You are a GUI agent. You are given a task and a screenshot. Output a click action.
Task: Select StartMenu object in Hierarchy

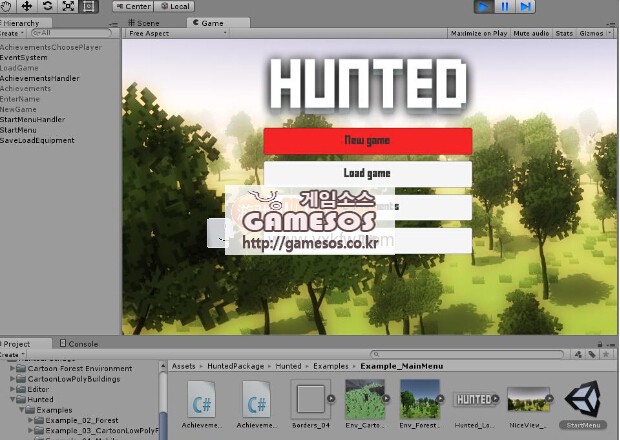tap(18, 130)
